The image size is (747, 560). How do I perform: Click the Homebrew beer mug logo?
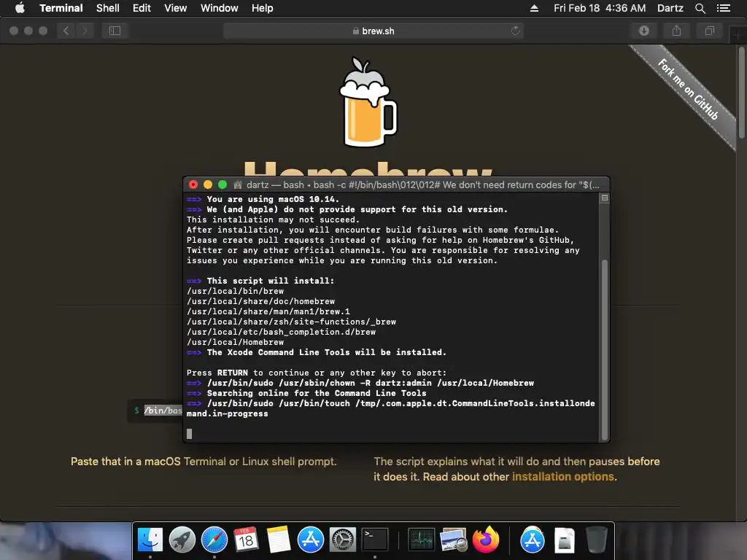(x=368, y=102)
